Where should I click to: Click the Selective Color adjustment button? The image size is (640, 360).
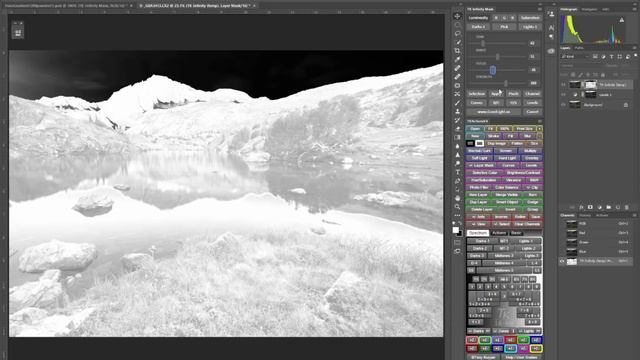point(484,173)
